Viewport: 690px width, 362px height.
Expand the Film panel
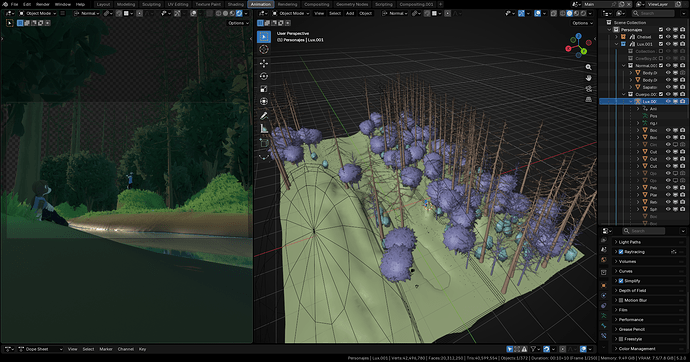point(649,310)
